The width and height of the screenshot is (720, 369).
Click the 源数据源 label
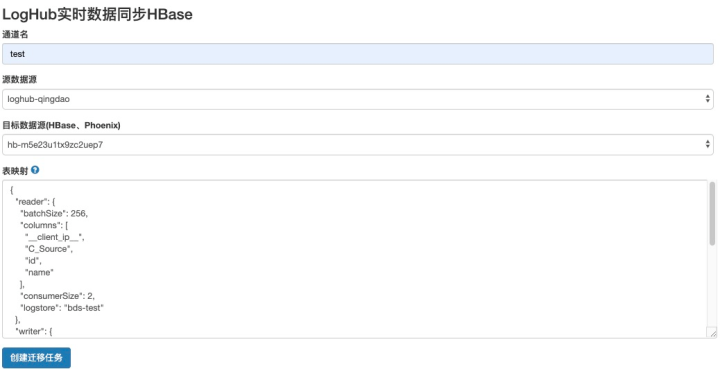(19, 79)
